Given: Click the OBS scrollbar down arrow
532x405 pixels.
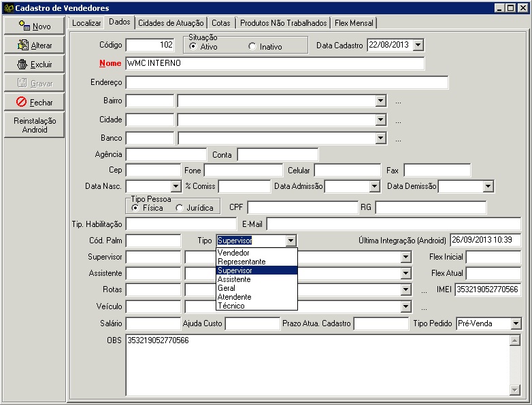Looking at the screenshot, I should pyautogui.click(x=515, y=389).
